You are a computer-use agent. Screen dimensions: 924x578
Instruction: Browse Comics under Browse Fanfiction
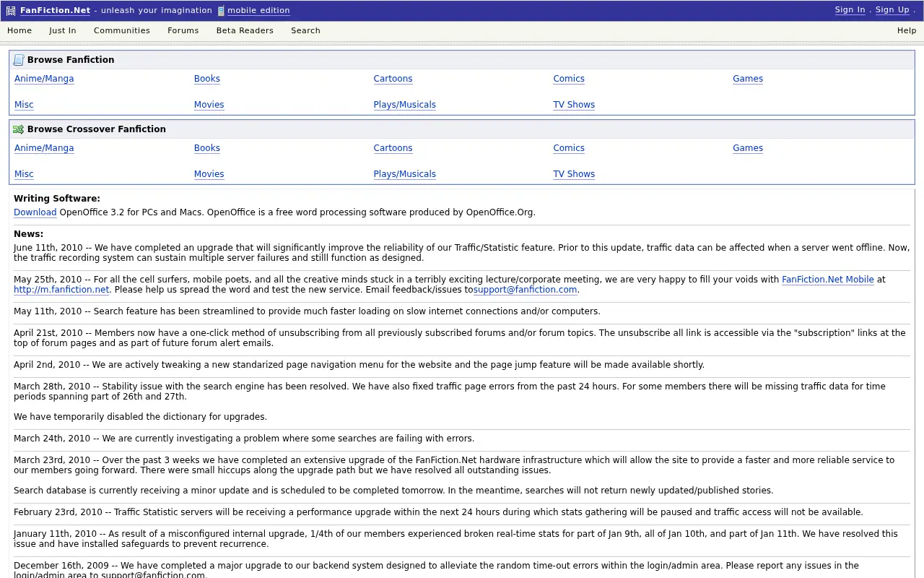coord(569,79)
